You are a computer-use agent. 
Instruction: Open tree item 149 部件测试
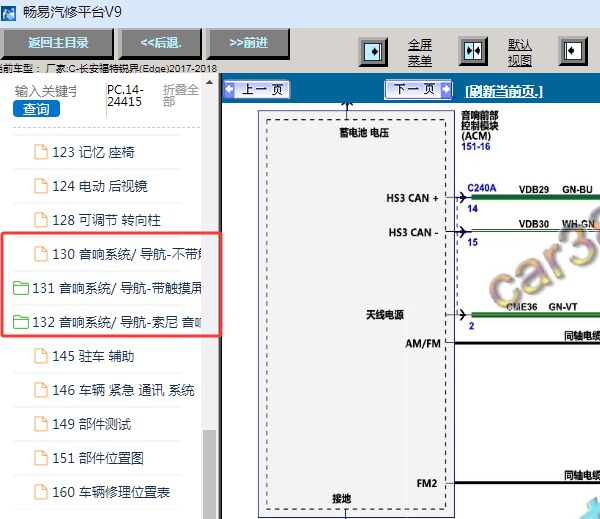(91, 424)
